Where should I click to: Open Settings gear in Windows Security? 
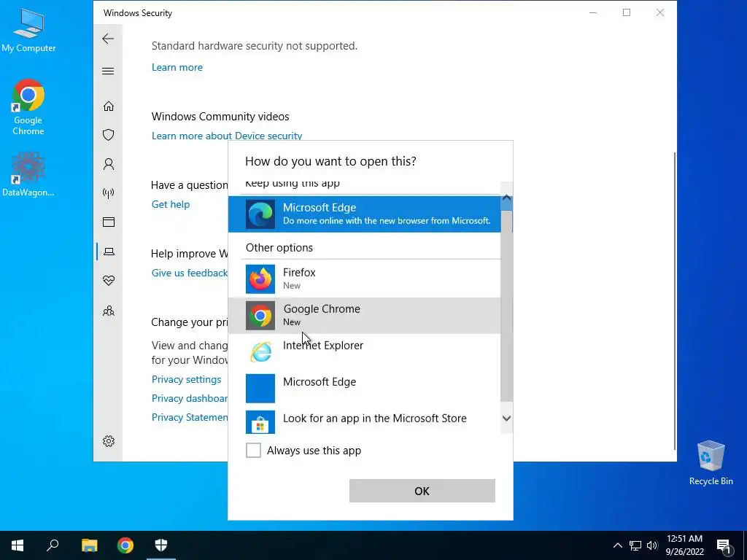pyautogui.click(x=109, y=441)
